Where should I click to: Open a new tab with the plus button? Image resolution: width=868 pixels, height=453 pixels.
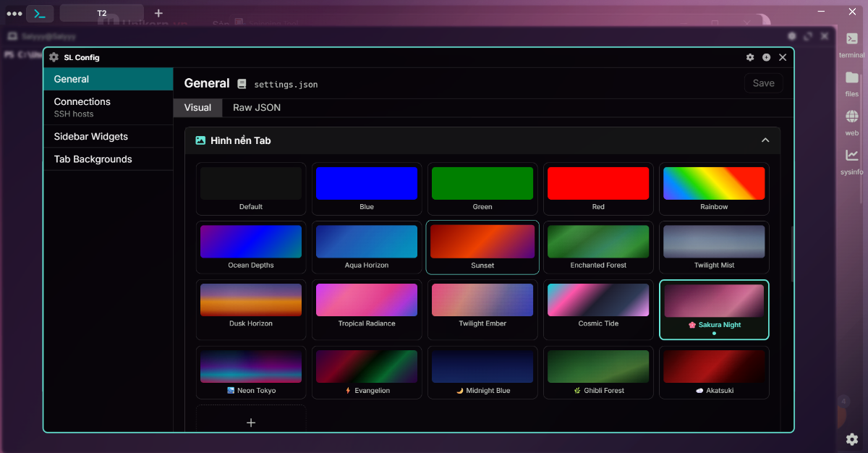tap(158, 13)
